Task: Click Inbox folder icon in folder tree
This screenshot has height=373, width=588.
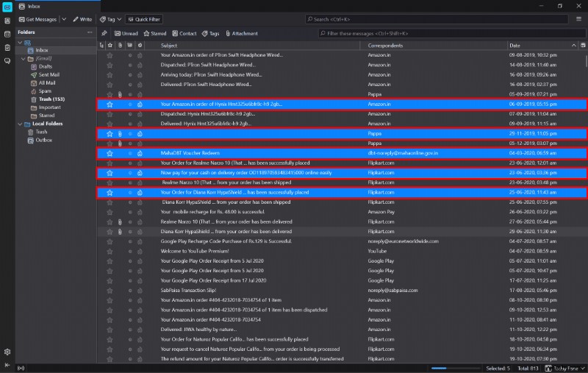Action: click(30, 50)
